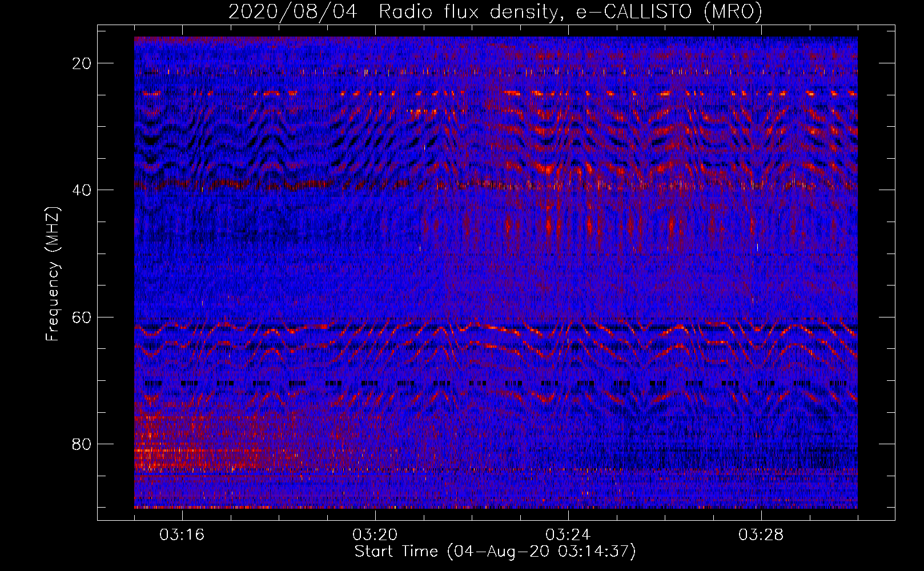
Task: Click the 03:28 time tick label
Action: pos(761,535)
